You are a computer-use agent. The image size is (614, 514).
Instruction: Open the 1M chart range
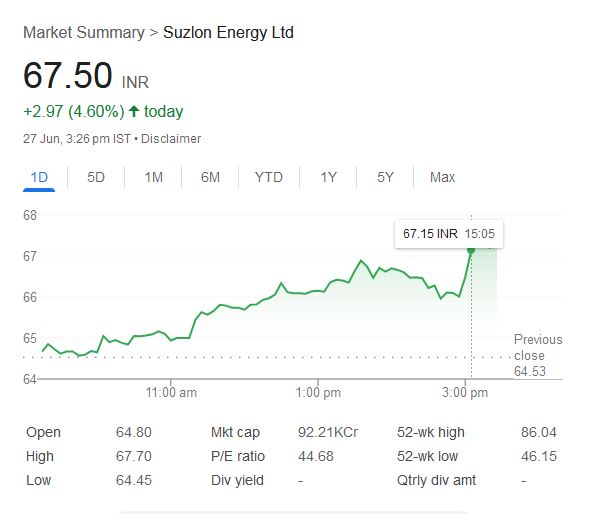coord(153,177)
